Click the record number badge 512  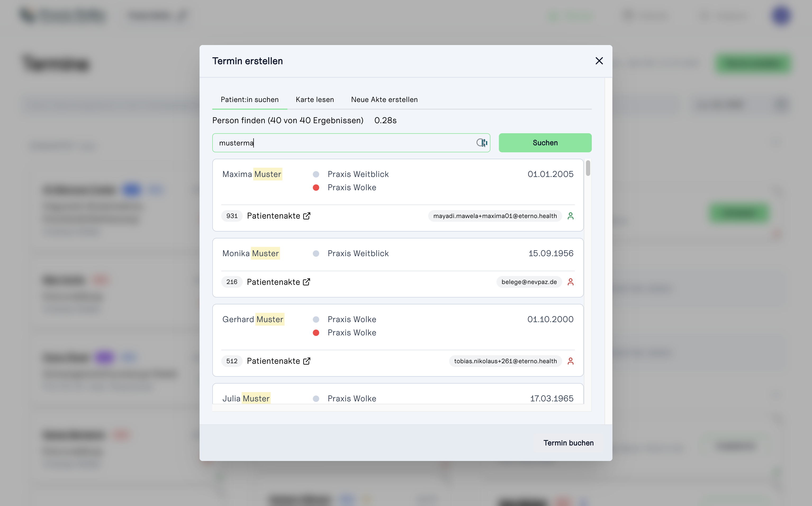[x=232, y=361]
